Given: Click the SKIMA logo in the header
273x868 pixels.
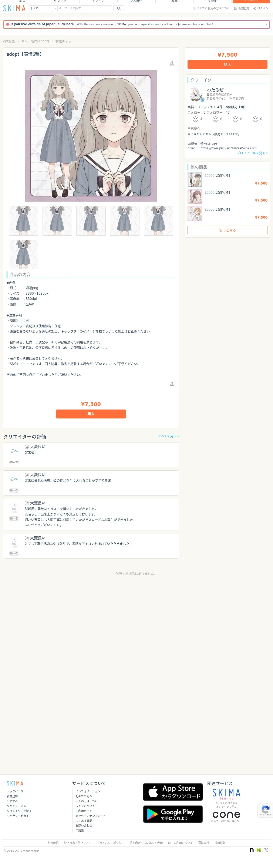Looking at the screenshot, I should click(x=14, y=9).
